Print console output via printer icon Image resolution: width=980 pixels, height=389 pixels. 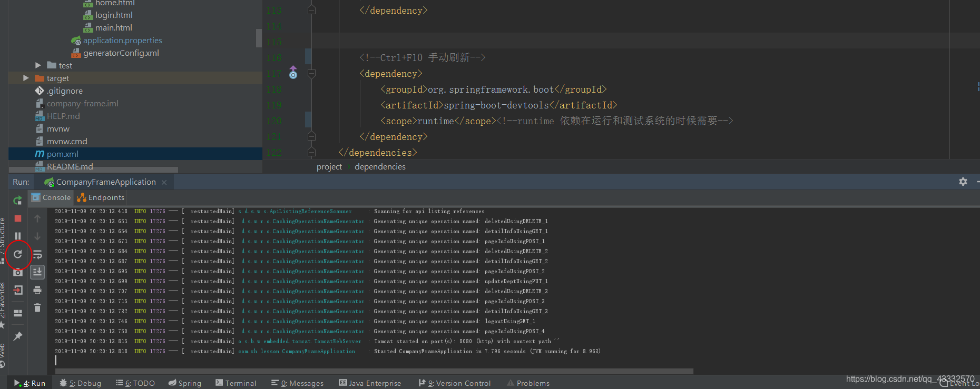click(37, 290)
